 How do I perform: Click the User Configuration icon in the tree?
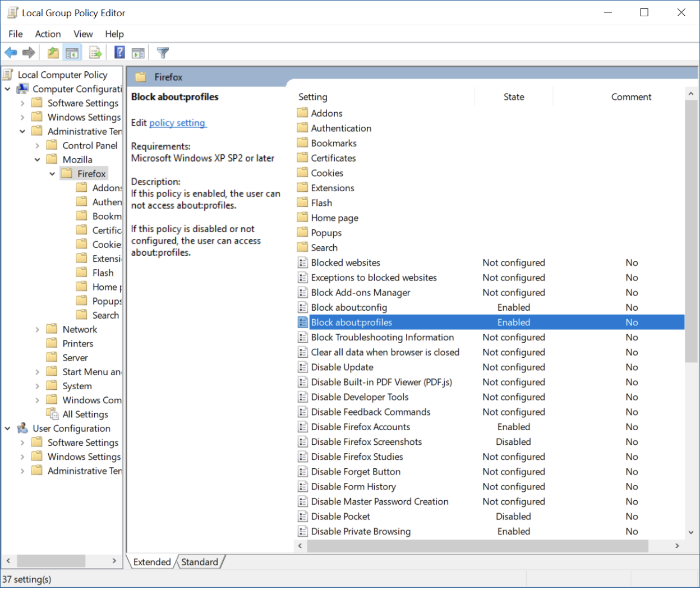[22, 428]
